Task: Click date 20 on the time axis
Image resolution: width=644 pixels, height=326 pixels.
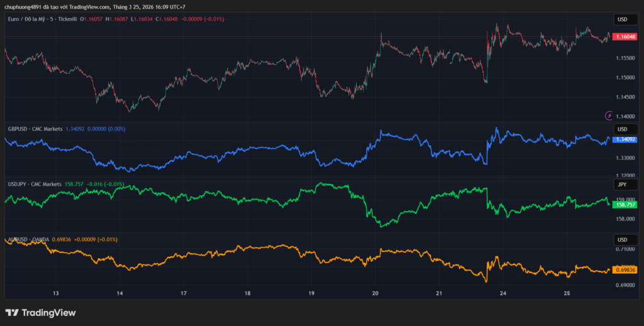Action: point(375,293)
